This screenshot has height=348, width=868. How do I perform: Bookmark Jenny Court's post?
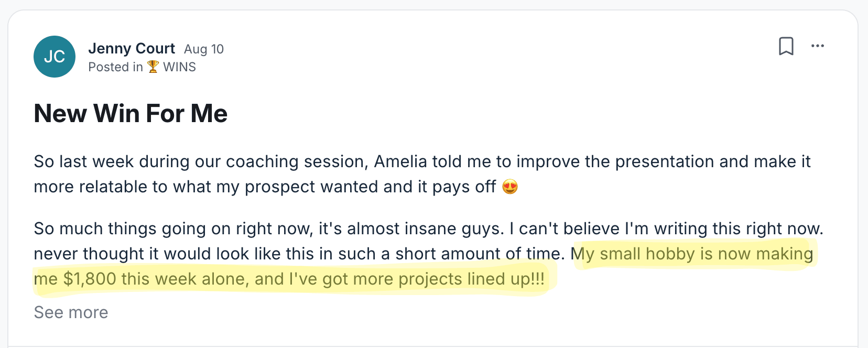click(x=786, y=46)
